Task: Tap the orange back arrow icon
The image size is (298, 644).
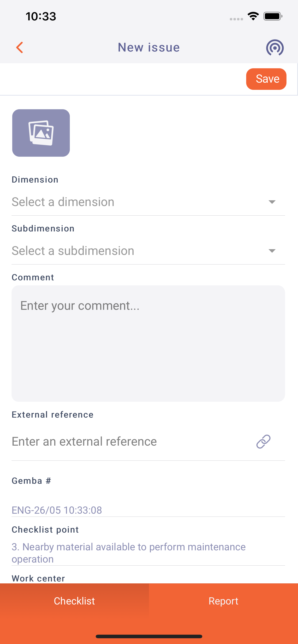Action: (19, 47)
